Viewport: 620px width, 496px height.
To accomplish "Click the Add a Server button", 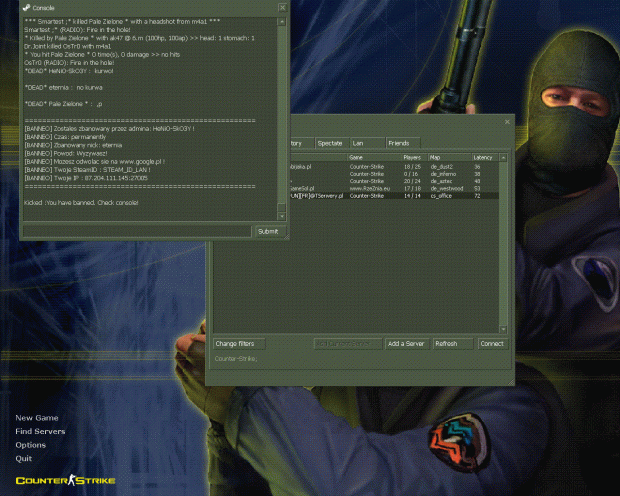I will pyautogui.click(x=407, y=344).
